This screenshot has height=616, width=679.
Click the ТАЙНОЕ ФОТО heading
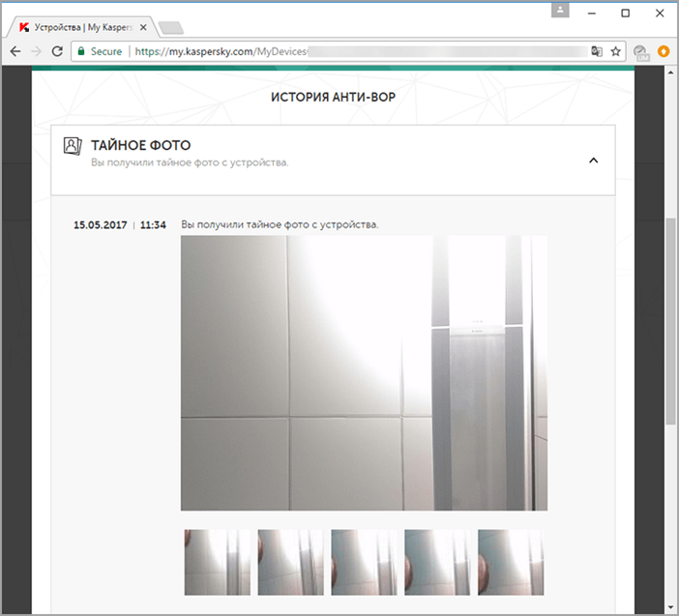[141, 145]
